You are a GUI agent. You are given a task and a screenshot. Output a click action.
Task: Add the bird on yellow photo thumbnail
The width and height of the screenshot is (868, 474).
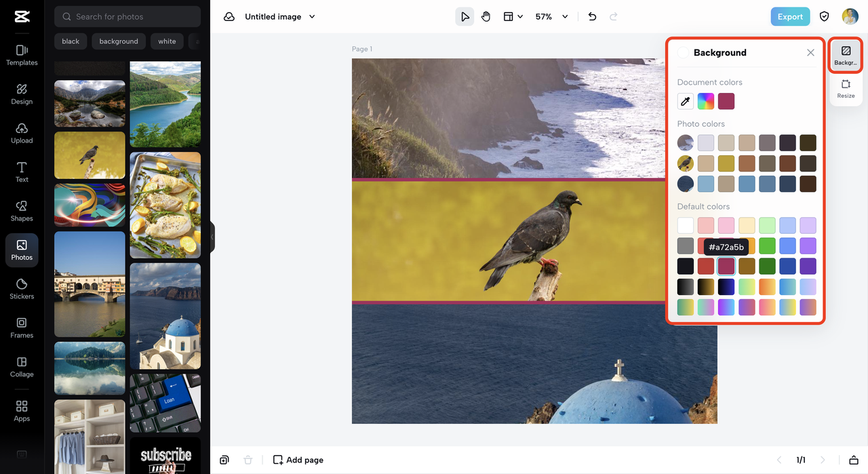coord(90,155)
